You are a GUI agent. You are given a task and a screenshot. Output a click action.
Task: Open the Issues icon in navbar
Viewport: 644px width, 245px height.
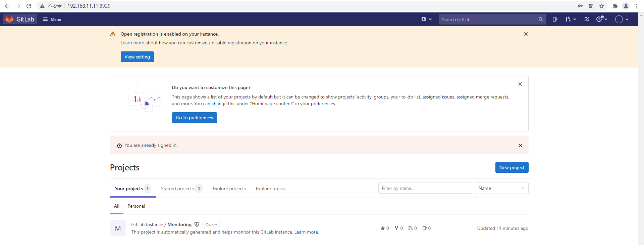[x=555, y=19]
